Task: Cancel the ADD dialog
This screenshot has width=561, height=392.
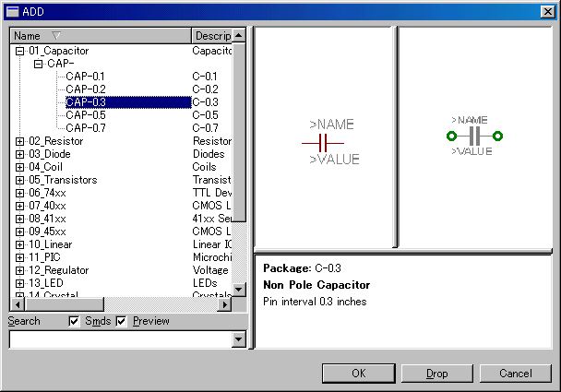Action: click(x=516, y=374)
